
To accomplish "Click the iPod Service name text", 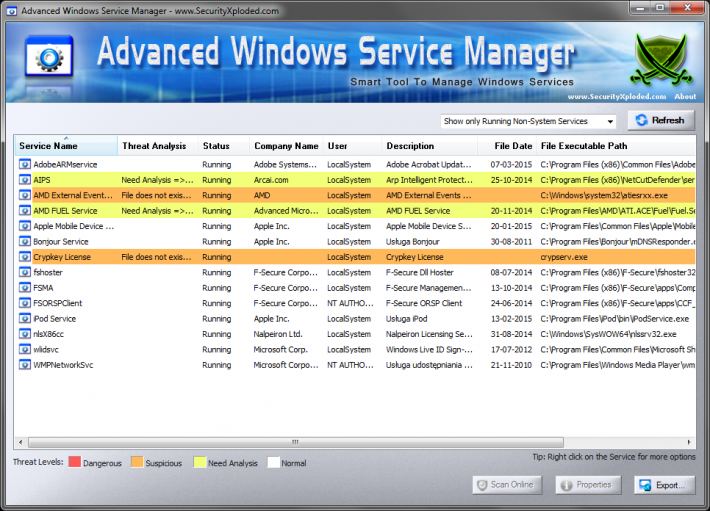I will (x=55, y=319).
